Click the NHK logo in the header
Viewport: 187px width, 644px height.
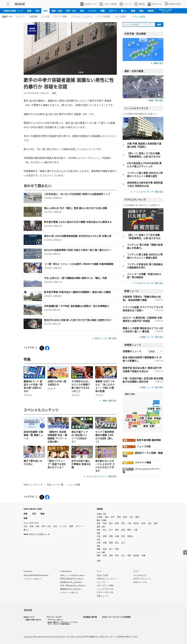point(20,4)
